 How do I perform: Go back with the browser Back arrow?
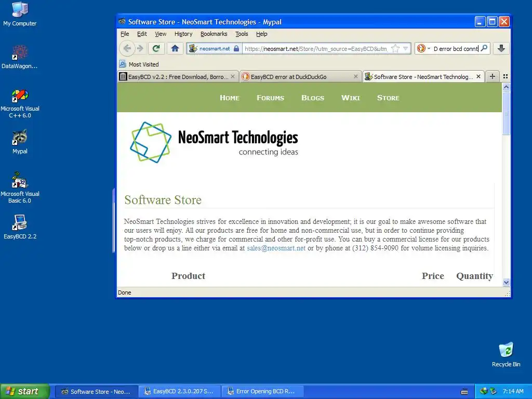point(127,48)
